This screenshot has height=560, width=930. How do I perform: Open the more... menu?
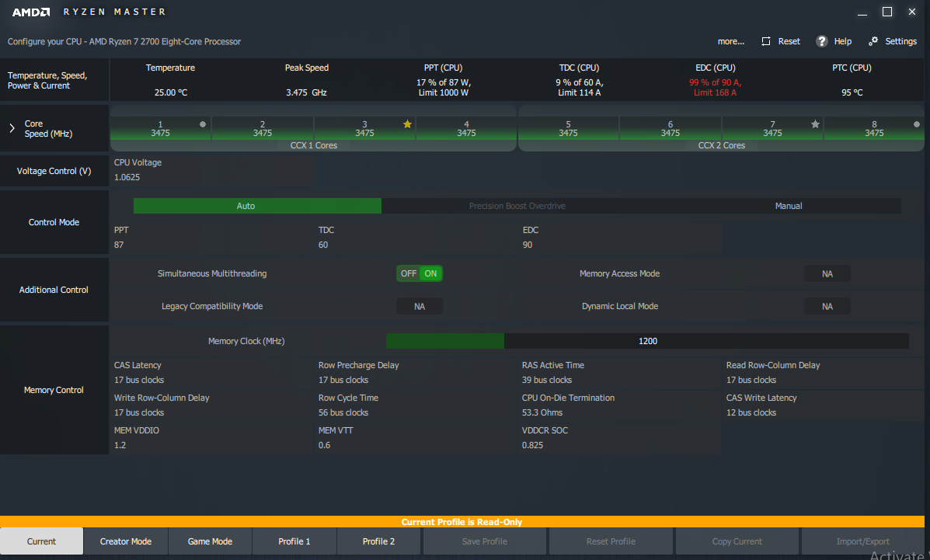click(x=730, y=41)
